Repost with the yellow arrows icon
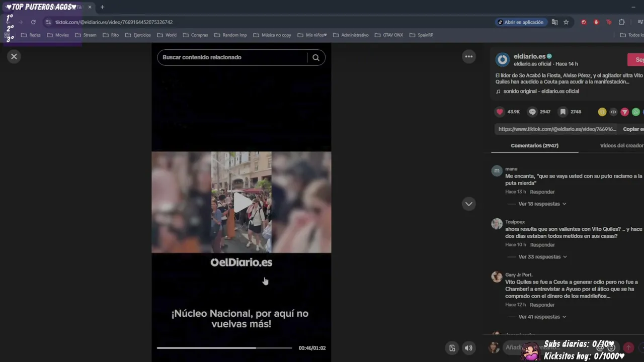 click(x=602, y=112)
